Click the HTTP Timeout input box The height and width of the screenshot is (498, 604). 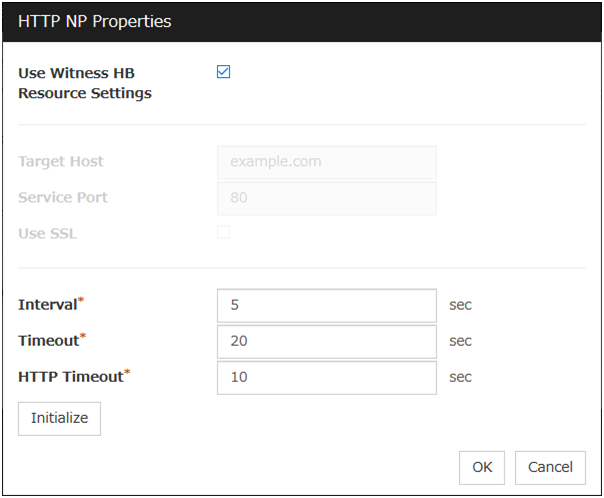[x=326, y=377]
